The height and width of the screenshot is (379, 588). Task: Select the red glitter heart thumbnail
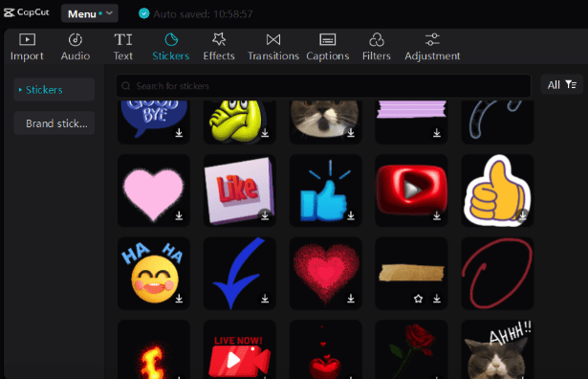[x=325, y=274]
